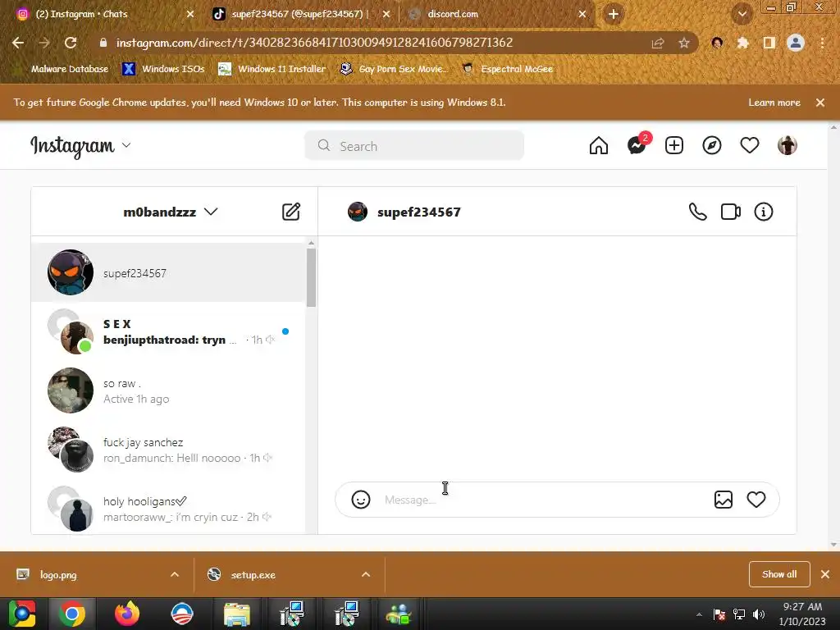Viewport: 840px width, 630px height.
Task: Open a new browser tab
Action: click(x=614, y=14)
